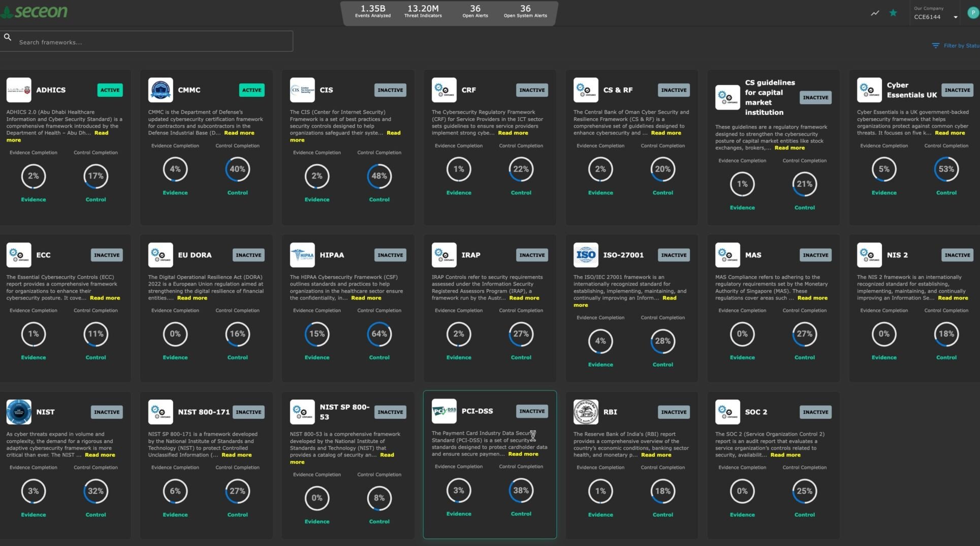Image resolution: width=980 pixels, height=546 pixels.
Task: Open the trends line-chart icon in the header
Action: pos(875,13)
